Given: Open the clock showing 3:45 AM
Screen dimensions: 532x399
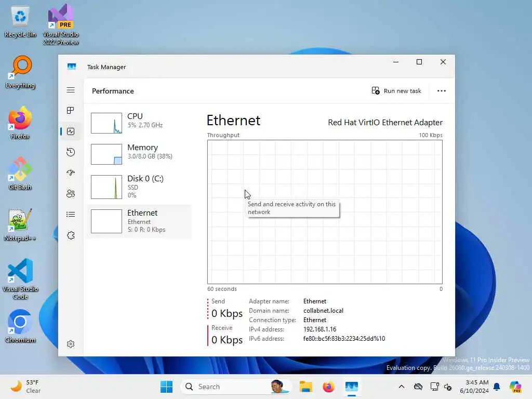Looking at the screenshot, I should (474, 387).
